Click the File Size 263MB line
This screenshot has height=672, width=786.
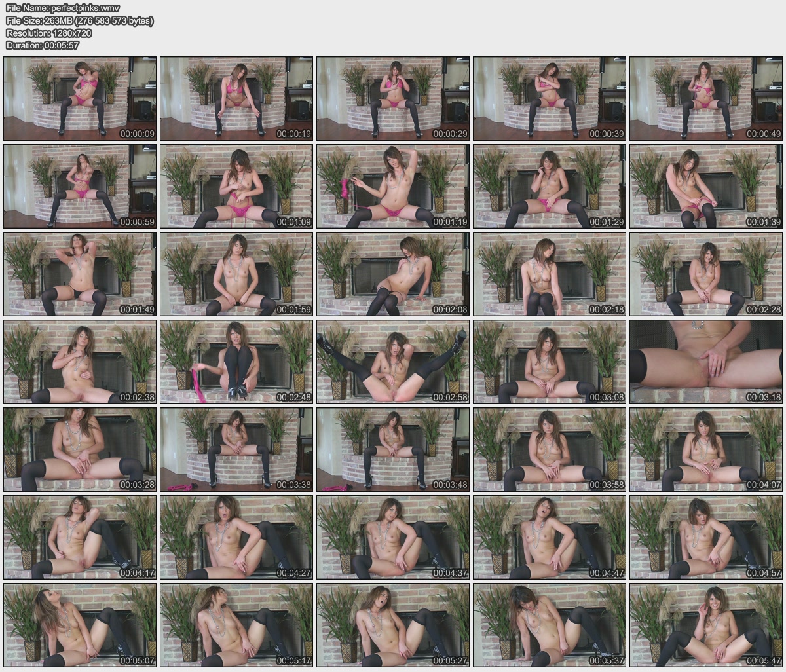tap(79, 21)
